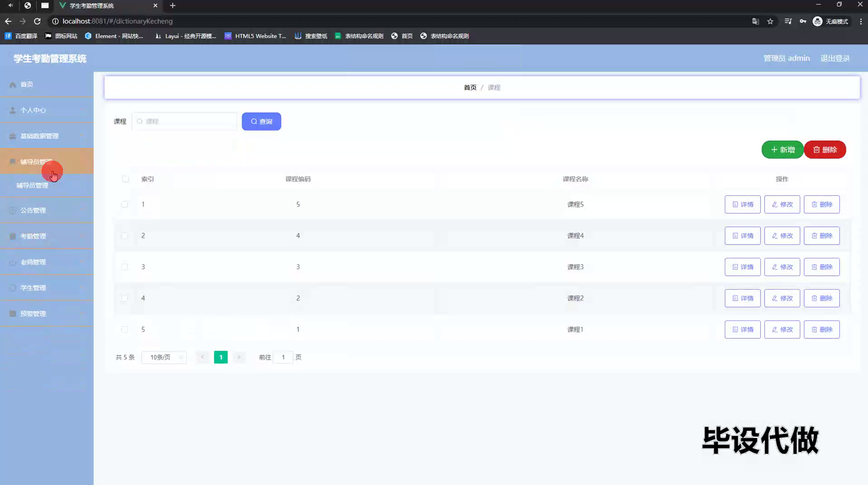Viewport: 868px width, 485px height.
Task: Expand the 预警管理 submenu arrow
Action: (x=82, y=314)
